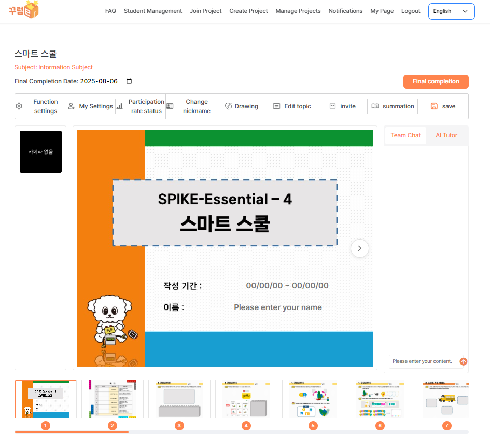490x448 pixels.
Task: Click the save floppy disk icon
Action: [x=435, y=106]
